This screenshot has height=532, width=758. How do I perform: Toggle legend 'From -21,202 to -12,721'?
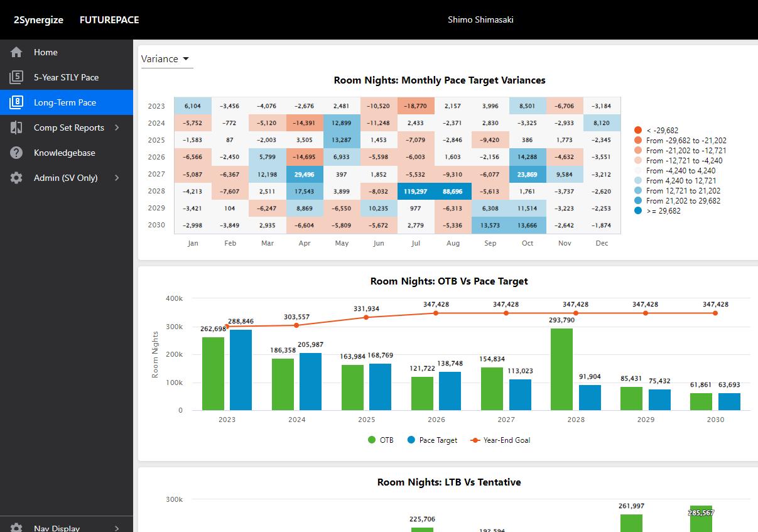681,151
